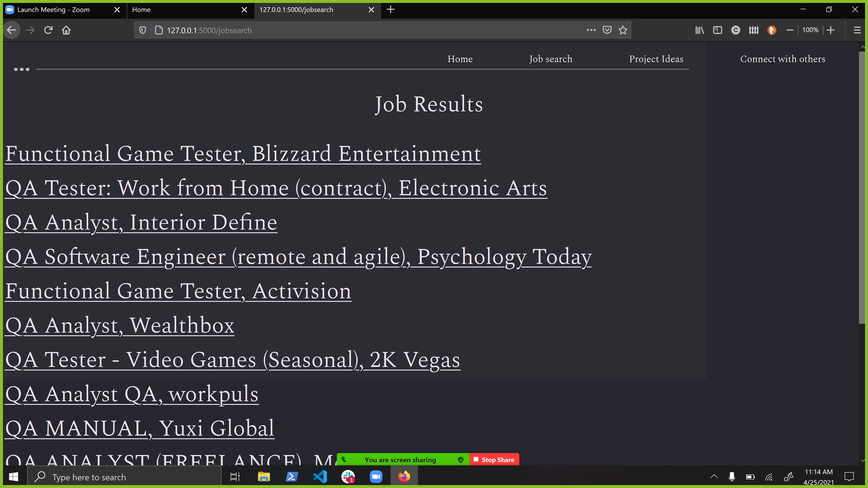Save page to Pocket icon
Image resolution: width=868 pixels, height=488 pixels.
[607, 30]
